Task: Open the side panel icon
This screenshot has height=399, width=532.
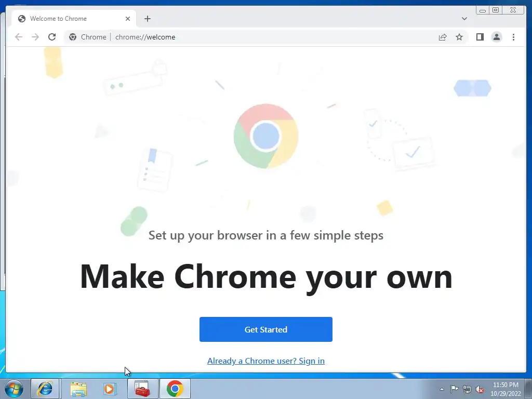Action: click(x=480, y=37)
